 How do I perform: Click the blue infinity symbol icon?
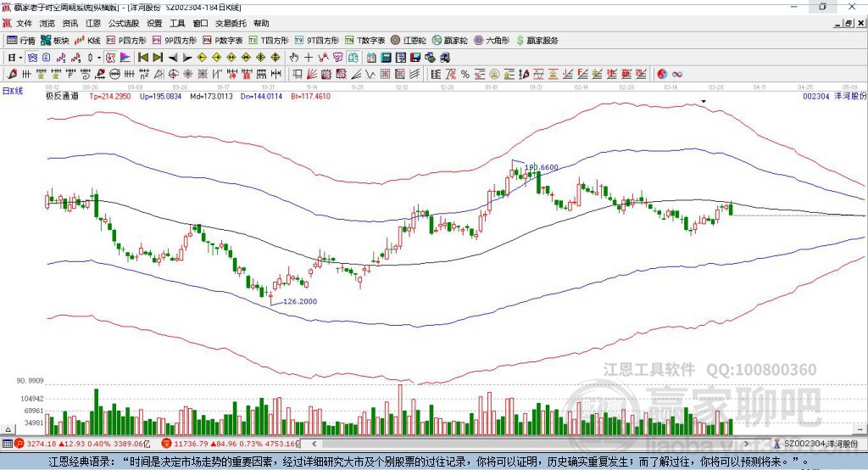coord(676,74)
